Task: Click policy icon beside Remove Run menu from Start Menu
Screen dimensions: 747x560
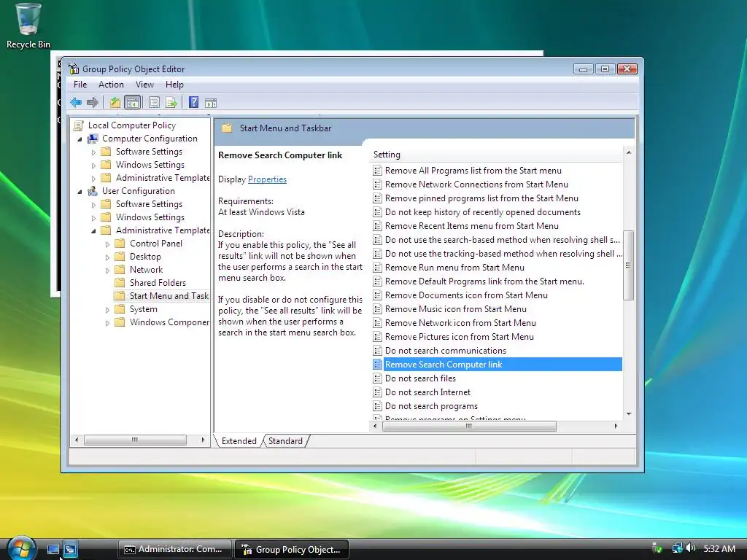Action: point(377,268)
